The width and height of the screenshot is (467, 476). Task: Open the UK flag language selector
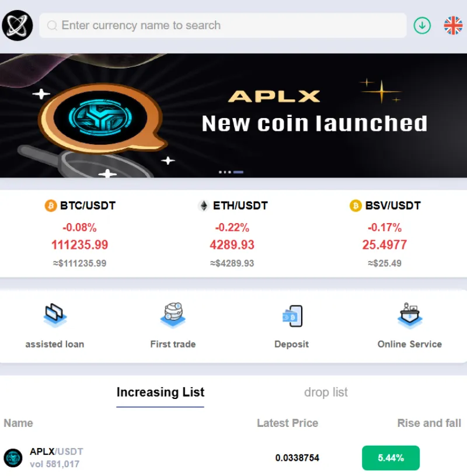click(453, 26)
